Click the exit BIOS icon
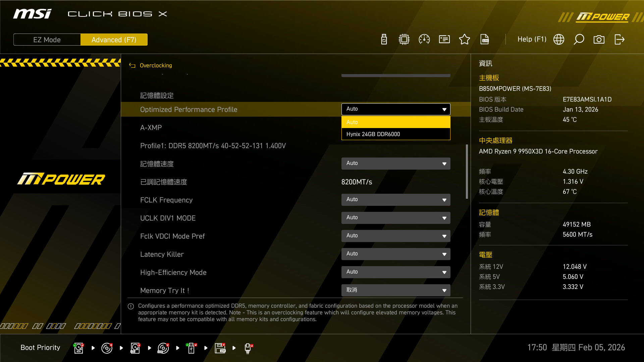 click(619, 39)
